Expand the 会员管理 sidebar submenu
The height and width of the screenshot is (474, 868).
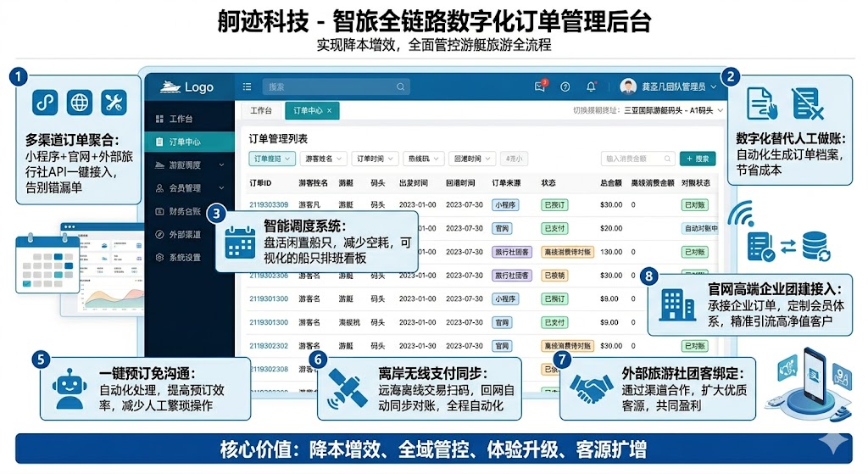(221, 188)
